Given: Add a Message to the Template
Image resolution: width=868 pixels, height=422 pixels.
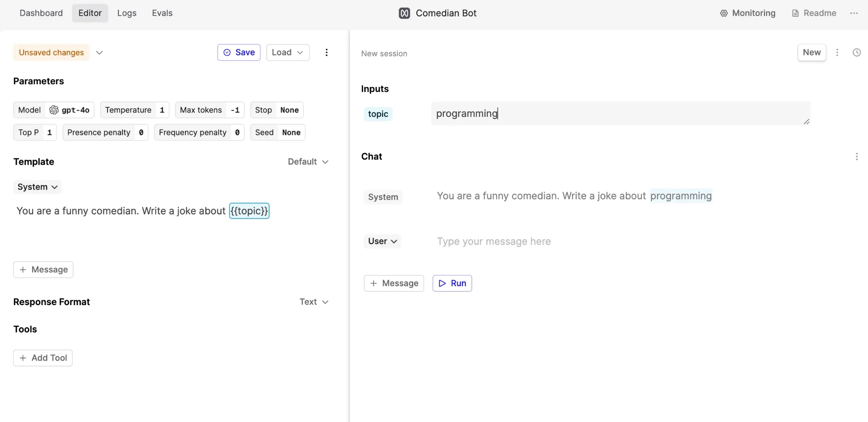Looking at the screenshot, I should click(x=43, y=270).
